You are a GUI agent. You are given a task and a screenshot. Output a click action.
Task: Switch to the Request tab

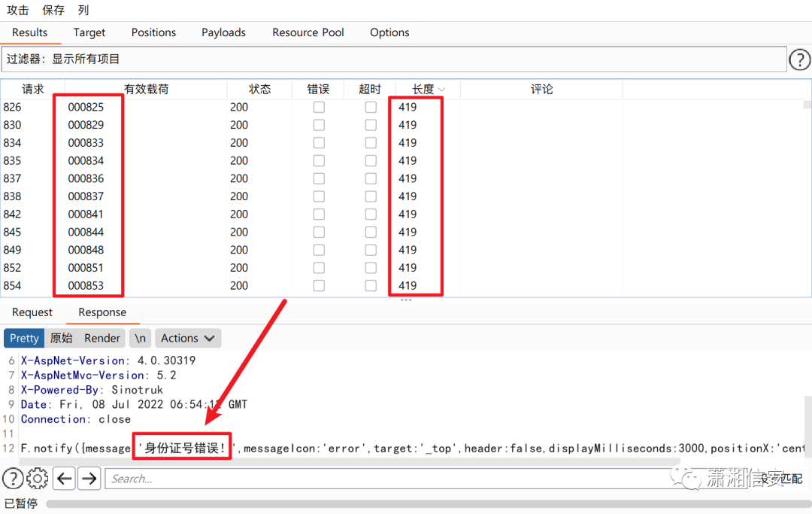pos(32,312)
